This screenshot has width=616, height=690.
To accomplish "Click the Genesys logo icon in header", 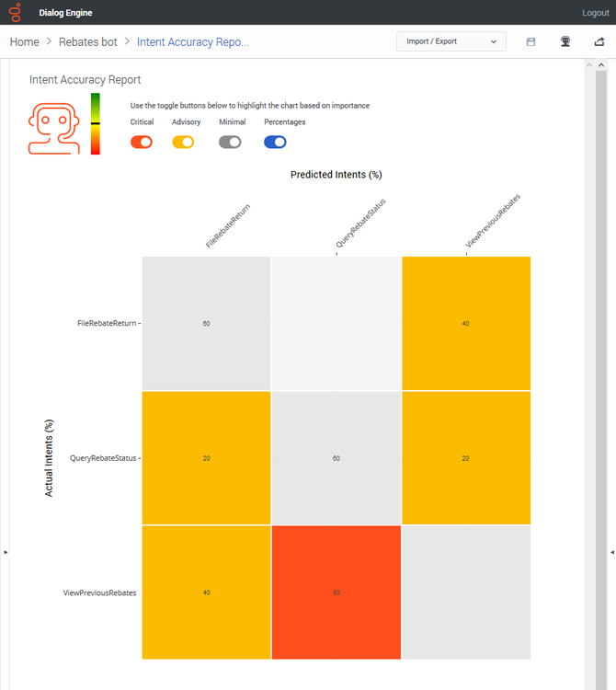I will tap(16, 12).
